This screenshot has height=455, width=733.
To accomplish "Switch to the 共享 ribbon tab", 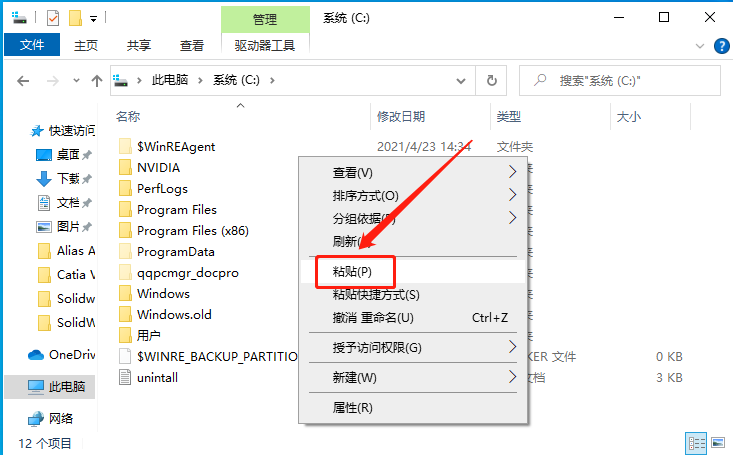I will coord(139,45).
